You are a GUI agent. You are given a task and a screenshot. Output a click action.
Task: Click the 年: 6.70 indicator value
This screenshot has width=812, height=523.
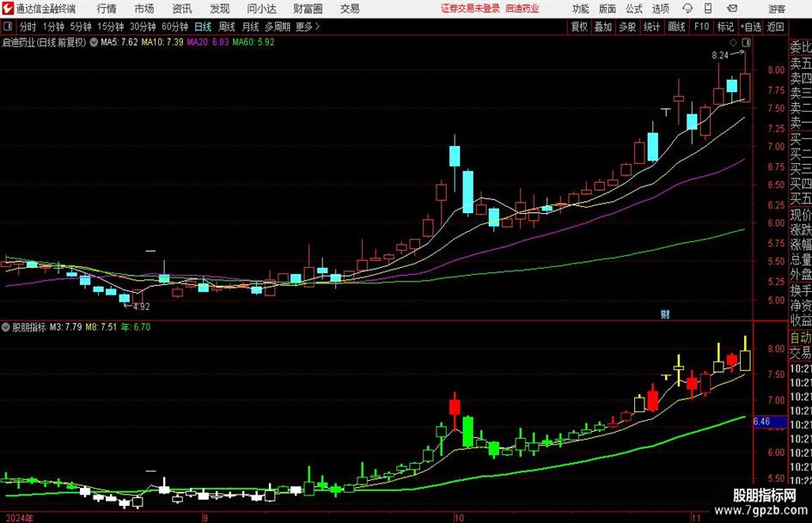point(136,327)
